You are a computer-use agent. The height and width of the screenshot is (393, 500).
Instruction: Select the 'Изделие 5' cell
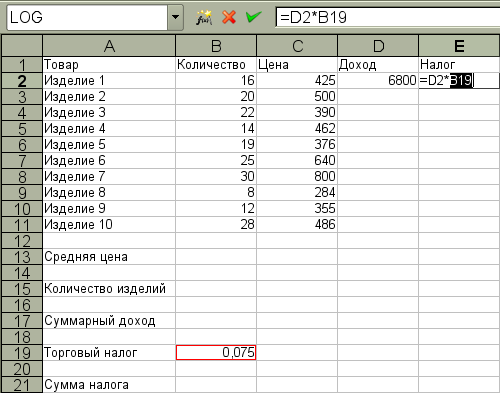(109, 145)
